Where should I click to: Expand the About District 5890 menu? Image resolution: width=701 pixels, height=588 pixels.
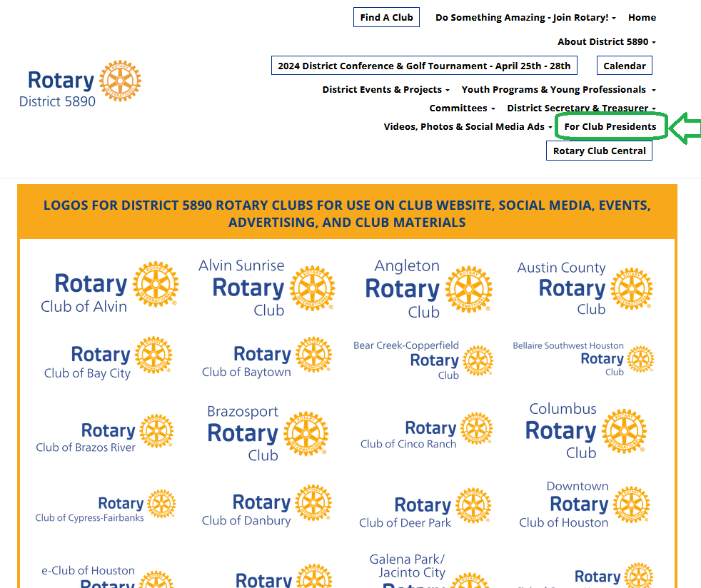pyautogui.click(x=606, y=41)
